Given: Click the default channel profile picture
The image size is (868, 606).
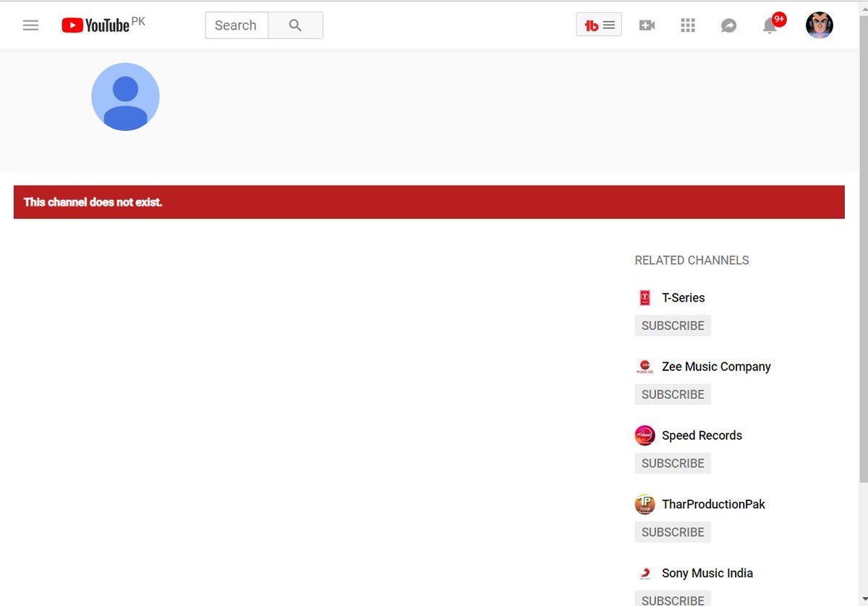Looking at the screenshot, I should [x=125, y=97].
